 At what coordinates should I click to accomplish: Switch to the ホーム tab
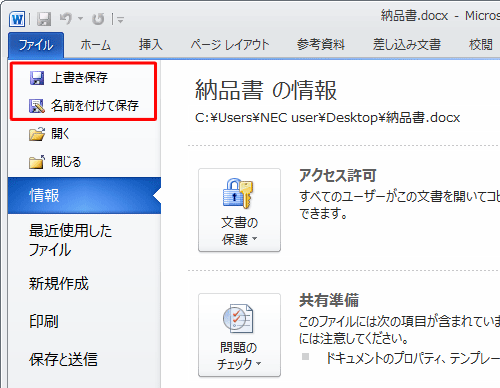point(95,45)
